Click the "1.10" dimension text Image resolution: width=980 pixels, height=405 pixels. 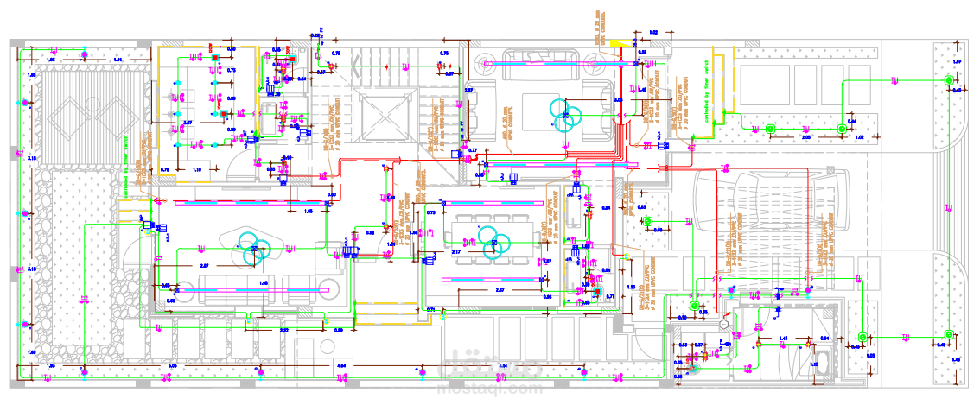(197, 169)
